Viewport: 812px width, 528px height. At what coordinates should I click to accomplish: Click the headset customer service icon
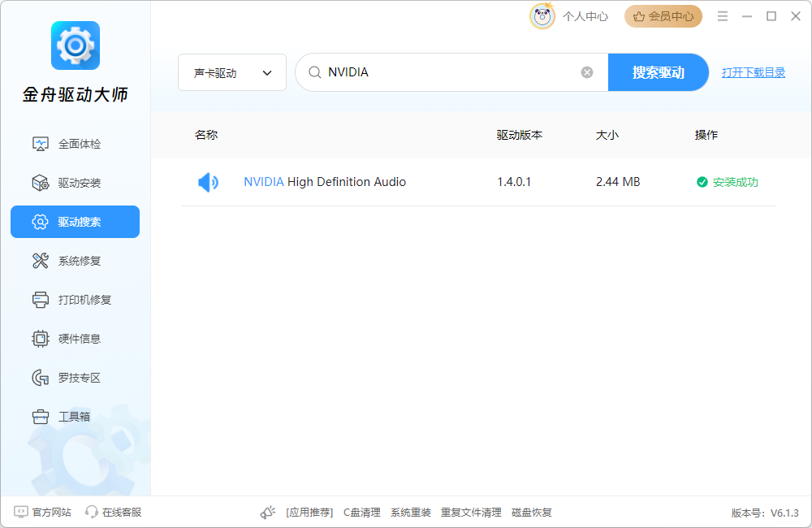(92, 512)
